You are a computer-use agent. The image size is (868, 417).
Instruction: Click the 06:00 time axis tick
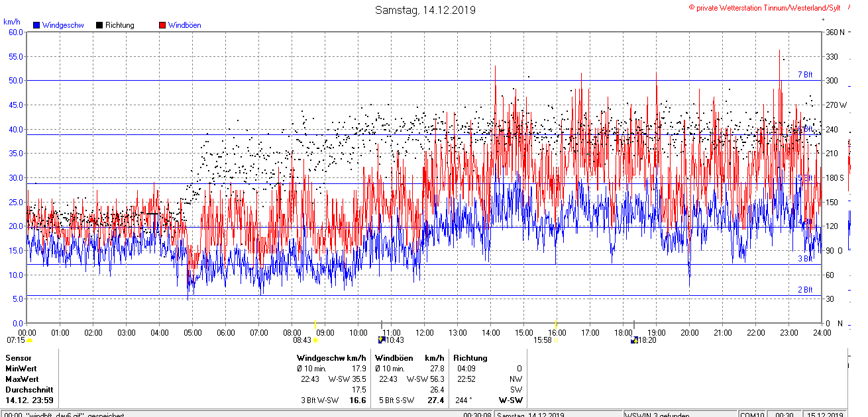(226, 333)
